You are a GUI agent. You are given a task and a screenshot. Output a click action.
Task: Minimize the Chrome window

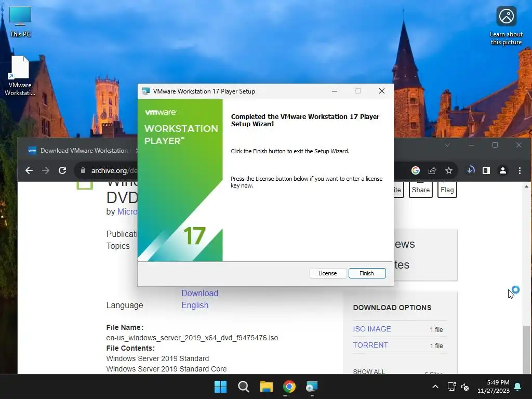471,145
